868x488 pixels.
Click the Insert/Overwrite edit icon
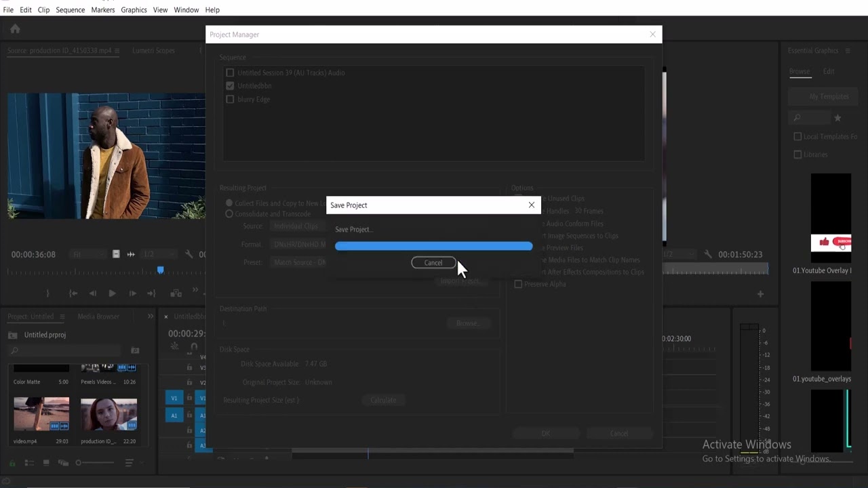pyautogui.click(x=176, y=293)
